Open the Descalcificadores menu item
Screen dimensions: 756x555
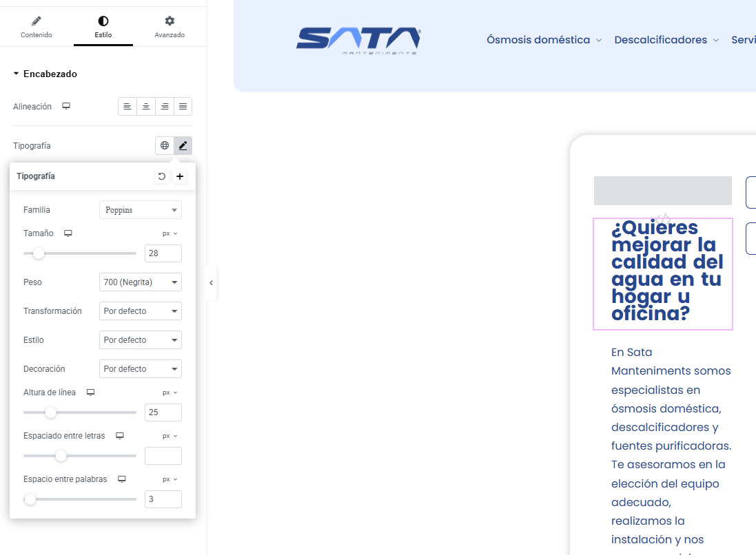(660, 39)
